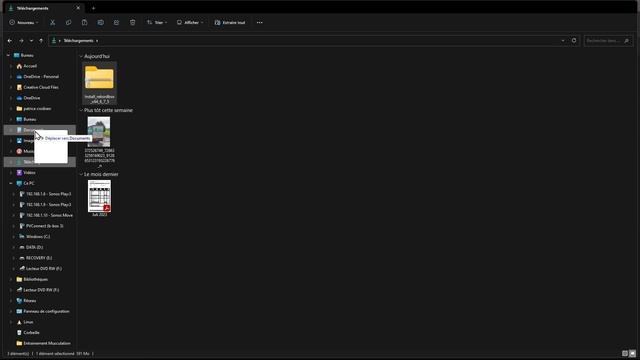Click the Paste clipboard icon in toolbar
This screenshot has height=360, width=640.
(84, 22)
